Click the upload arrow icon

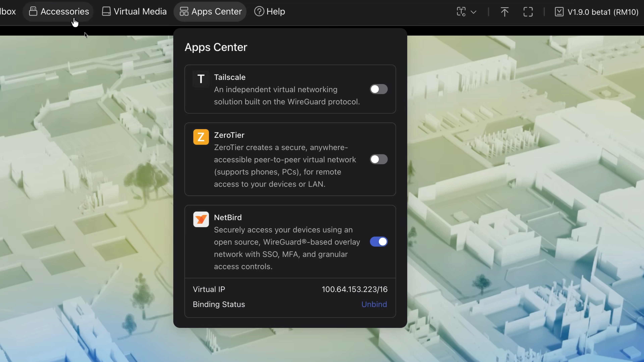504,12
